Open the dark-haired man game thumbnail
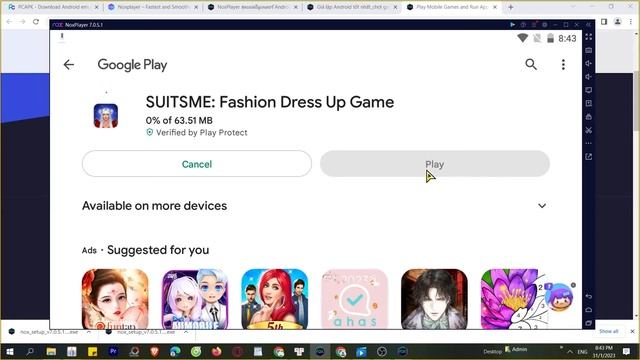The width and height of the screenshot is (640, 360). (x=434, y=299)
